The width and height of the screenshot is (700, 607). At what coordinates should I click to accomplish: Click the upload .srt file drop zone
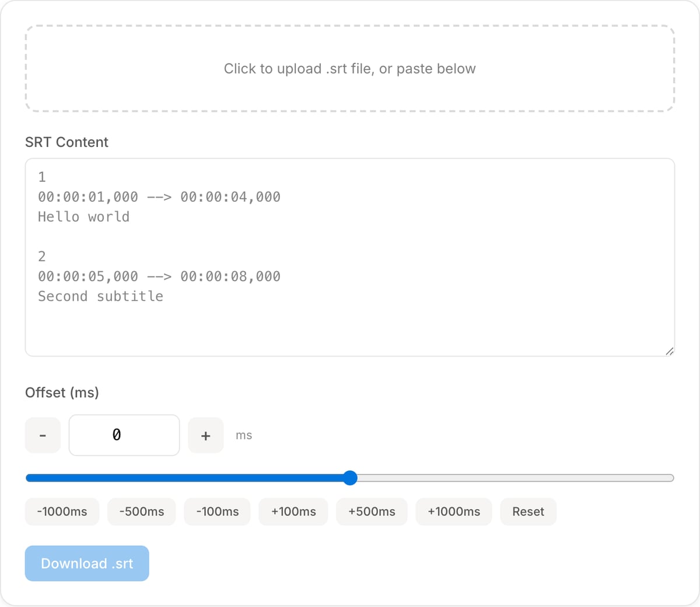click(x=350, y=68)
